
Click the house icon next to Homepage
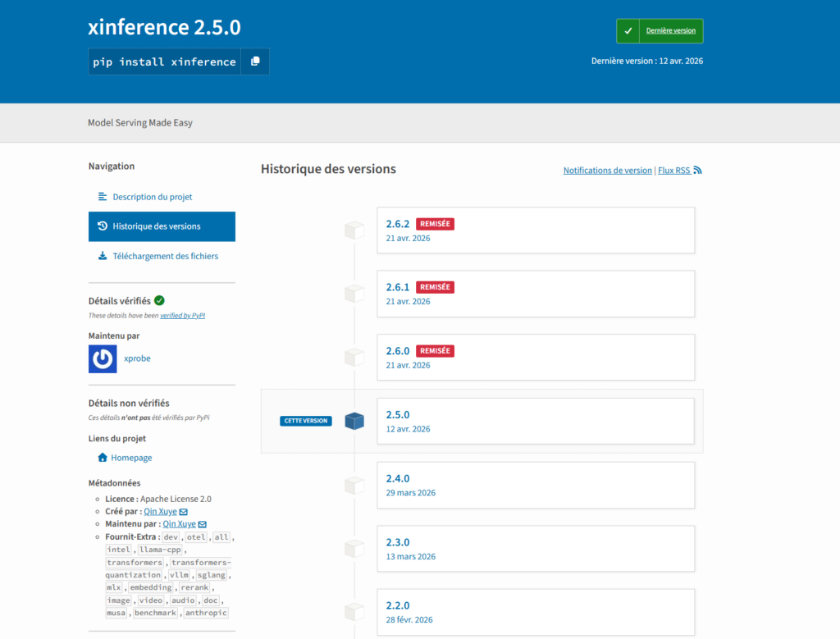103,458
